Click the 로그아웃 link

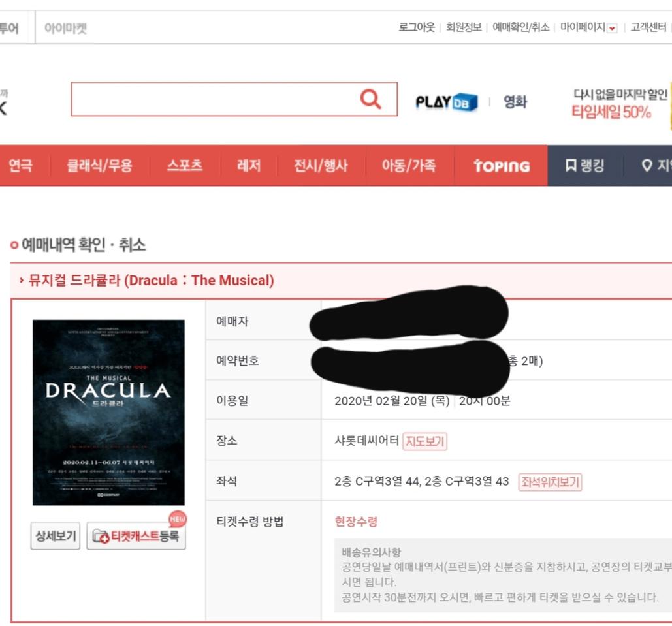(418, 28)
